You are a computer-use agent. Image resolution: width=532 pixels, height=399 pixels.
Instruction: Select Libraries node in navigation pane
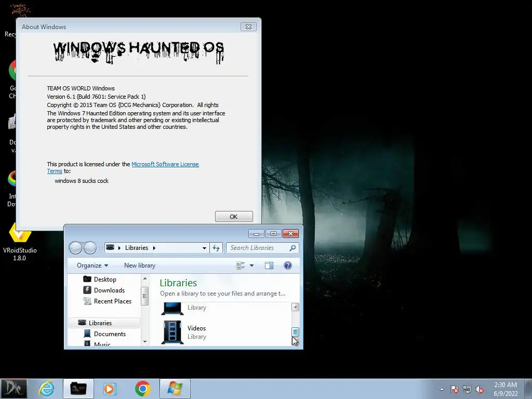[104, 323]
